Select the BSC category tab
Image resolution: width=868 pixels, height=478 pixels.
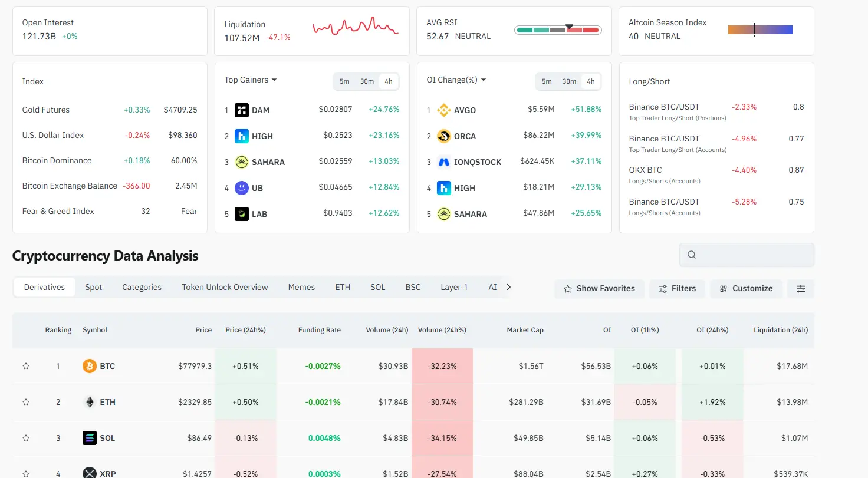pyautogui.click(x=413, y=287)
